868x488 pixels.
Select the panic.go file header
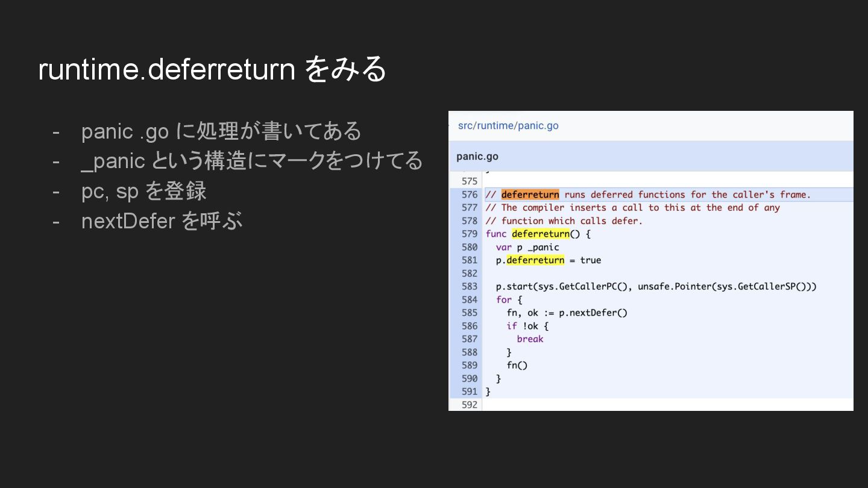477,157
